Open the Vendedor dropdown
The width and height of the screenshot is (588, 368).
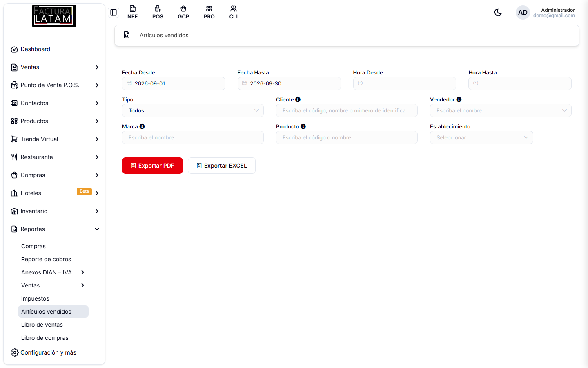click(x=501, y=110)
